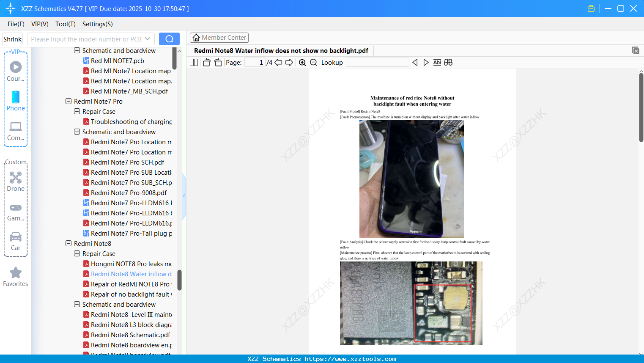Open Red MI NOTE7.pcb boardview file
This screenshot has width=644, height=363.
click(117, 61)
